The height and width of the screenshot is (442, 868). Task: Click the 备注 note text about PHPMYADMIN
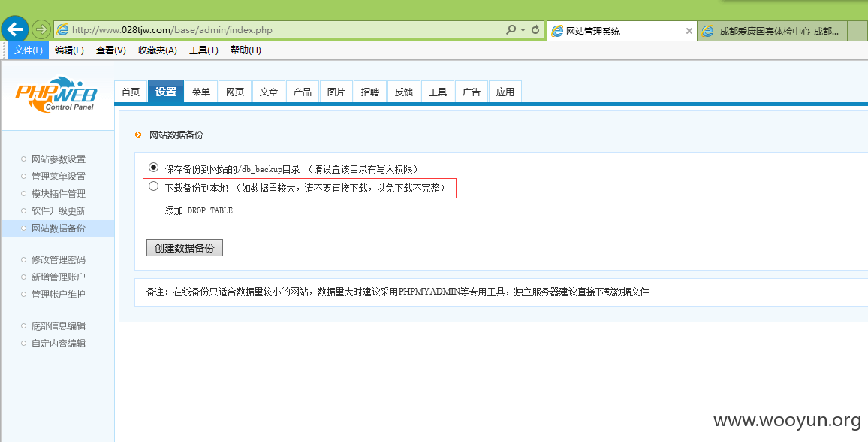[397, 292]
